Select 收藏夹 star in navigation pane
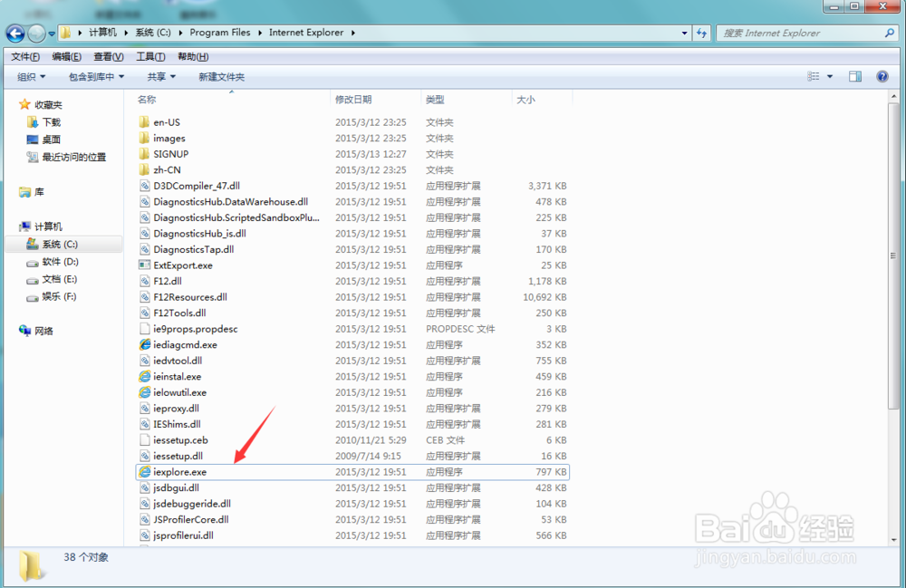 tap(24, 104)
